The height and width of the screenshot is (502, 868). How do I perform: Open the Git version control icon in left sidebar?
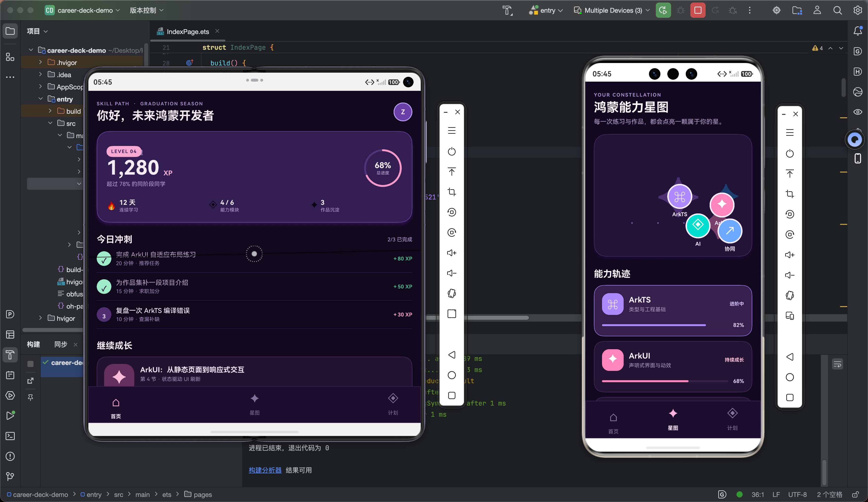point(10,476)
